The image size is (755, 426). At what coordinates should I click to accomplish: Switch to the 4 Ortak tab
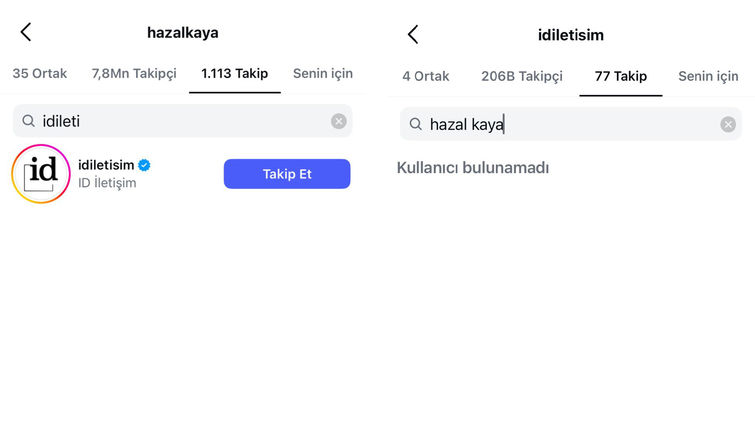tap(426, 77)
